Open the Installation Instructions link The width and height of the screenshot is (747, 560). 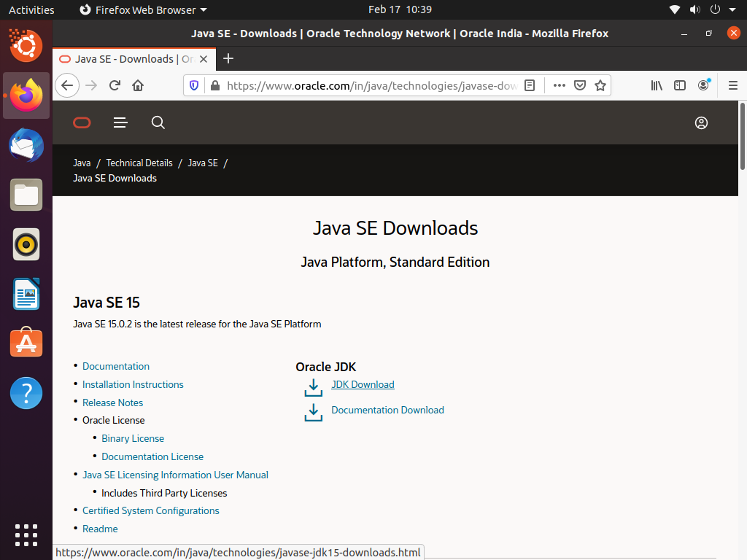tap(133, 384)
